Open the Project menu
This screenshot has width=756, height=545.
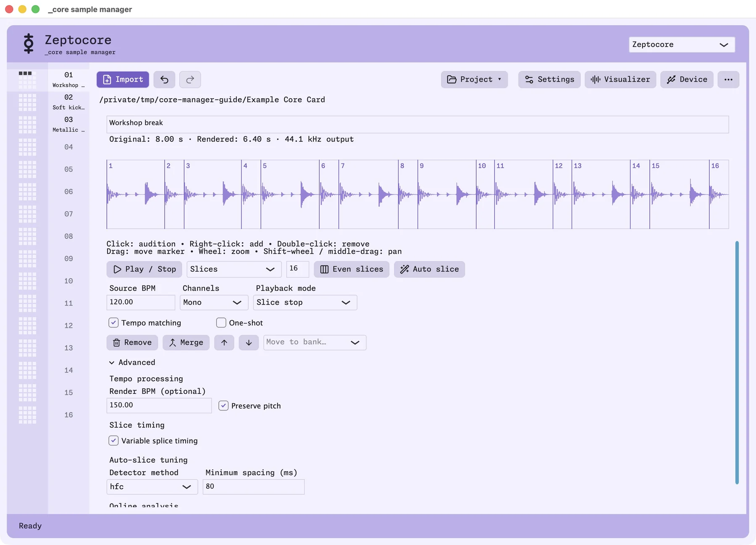pos(474,79)
